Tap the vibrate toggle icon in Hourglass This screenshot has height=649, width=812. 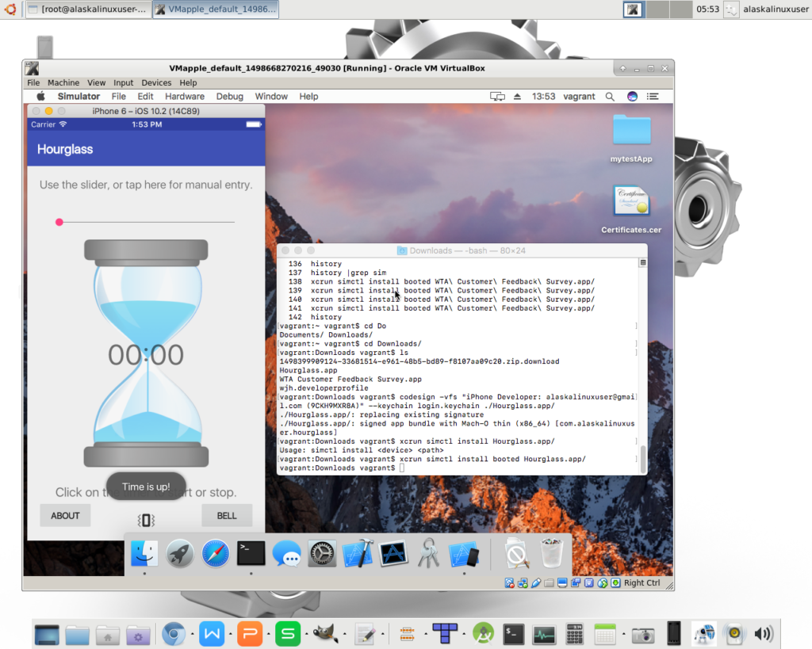coord(146,520)
